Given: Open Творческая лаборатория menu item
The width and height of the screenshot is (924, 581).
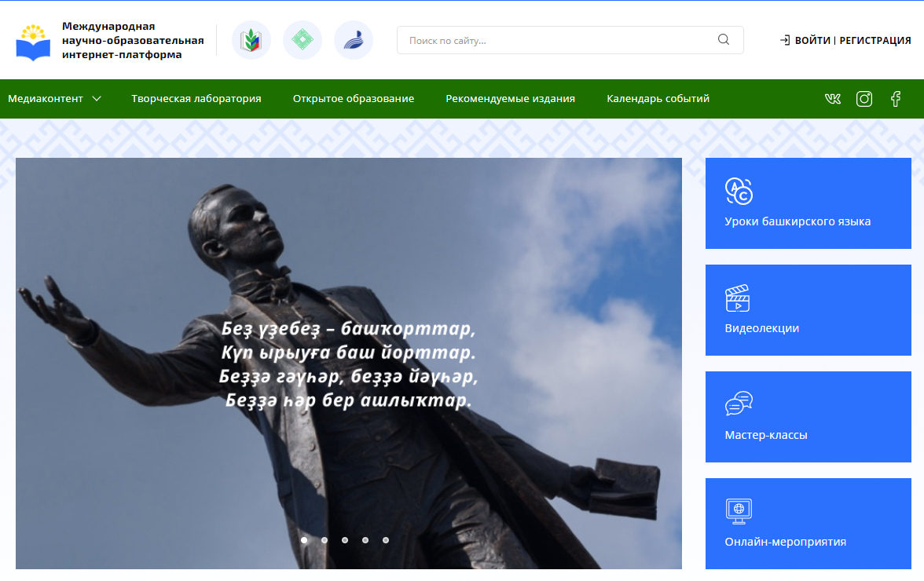Looking at the screenshot, I should point(196,99).
